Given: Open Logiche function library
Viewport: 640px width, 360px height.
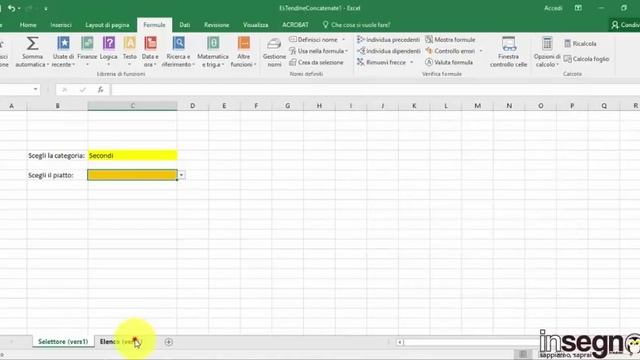Looking at the screenshot, I should pos(109,51).
